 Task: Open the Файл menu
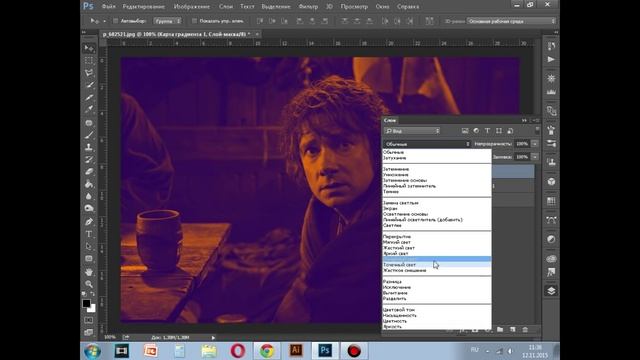coord(108,7)
